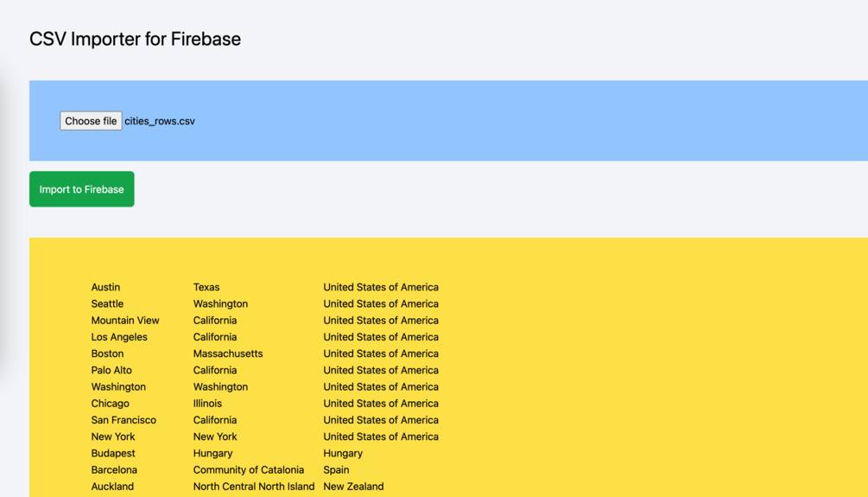Select the Los Angeles city cell
Viewport: 868px width, 497px height.
[x=119, y=337]
